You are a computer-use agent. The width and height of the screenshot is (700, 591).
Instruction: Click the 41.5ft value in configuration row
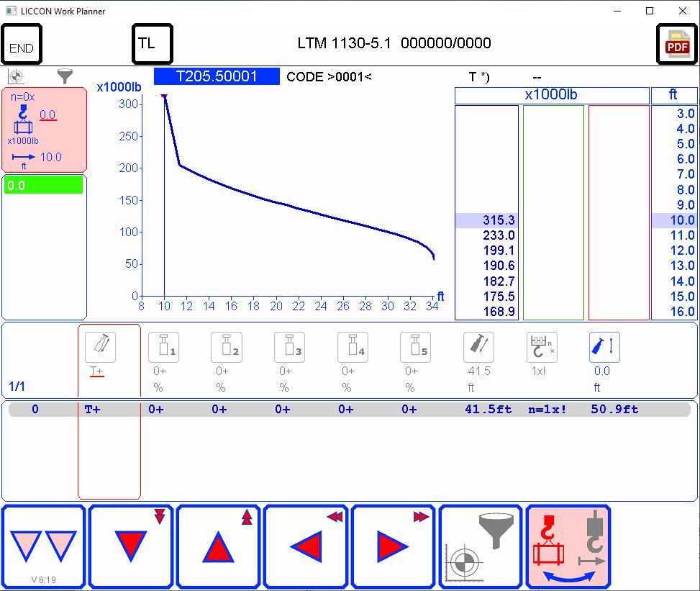coord(488,409)
